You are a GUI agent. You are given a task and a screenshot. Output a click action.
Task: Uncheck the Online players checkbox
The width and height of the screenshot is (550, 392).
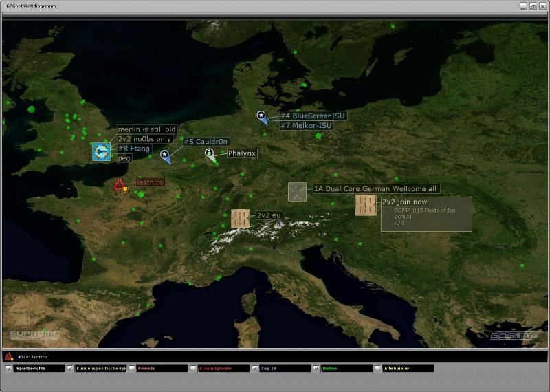click(316, 369)
